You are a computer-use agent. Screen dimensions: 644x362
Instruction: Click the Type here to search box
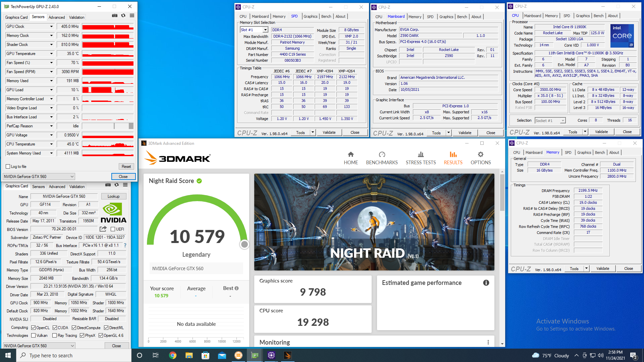74,355
